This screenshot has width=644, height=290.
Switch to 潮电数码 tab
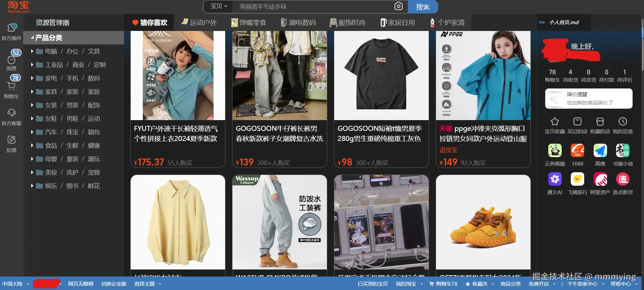point(298,23)
